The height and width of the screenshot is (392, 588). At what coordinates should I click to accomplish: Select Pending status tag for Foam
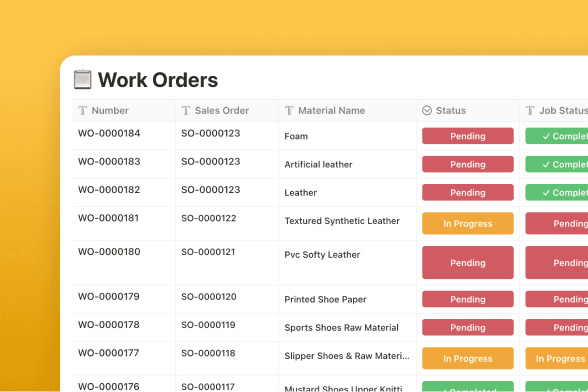468,136
